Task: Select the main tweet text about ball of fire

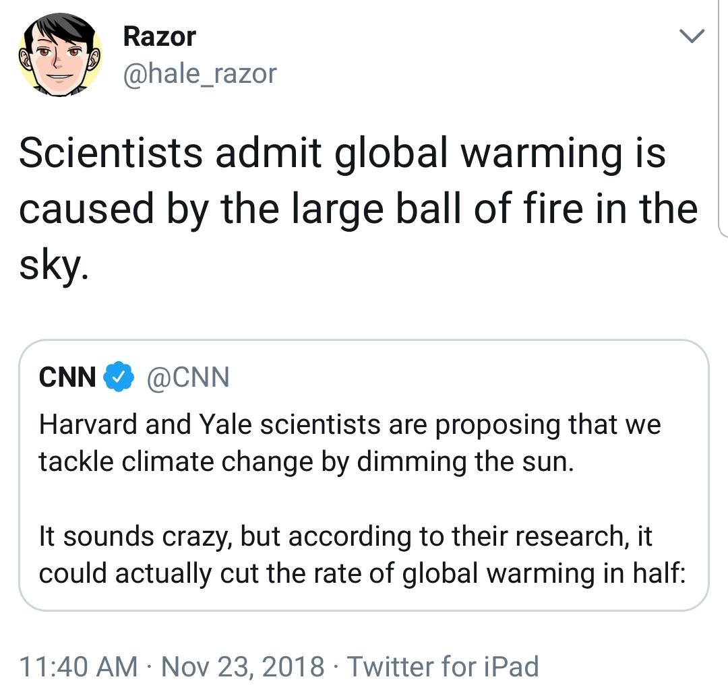Action: (359, 209)
